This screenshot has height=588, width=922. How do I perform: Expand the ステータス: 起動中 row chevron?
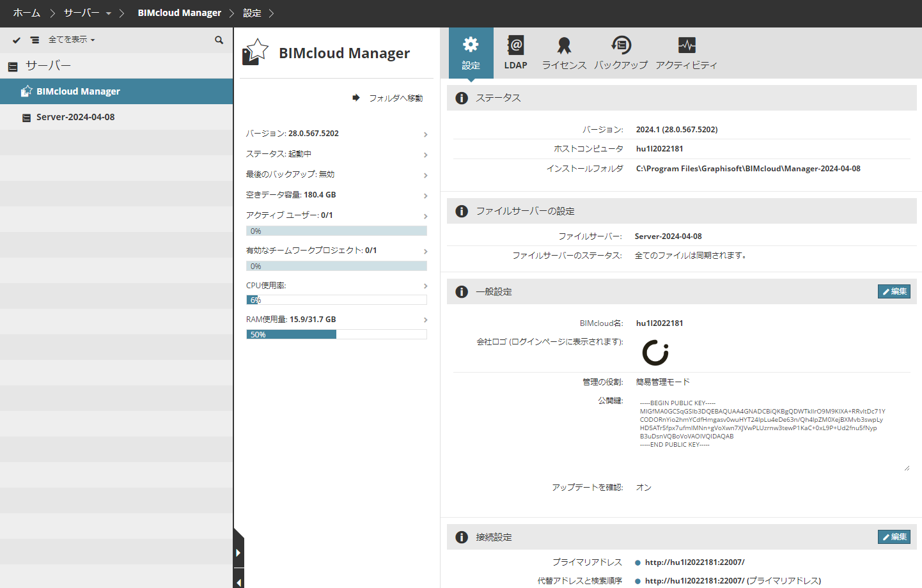[x=425, y=155]
